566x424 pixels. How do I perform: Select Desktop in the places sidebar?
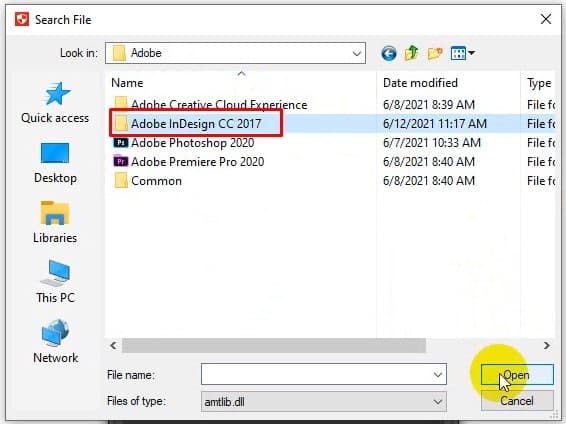point(55,163)
